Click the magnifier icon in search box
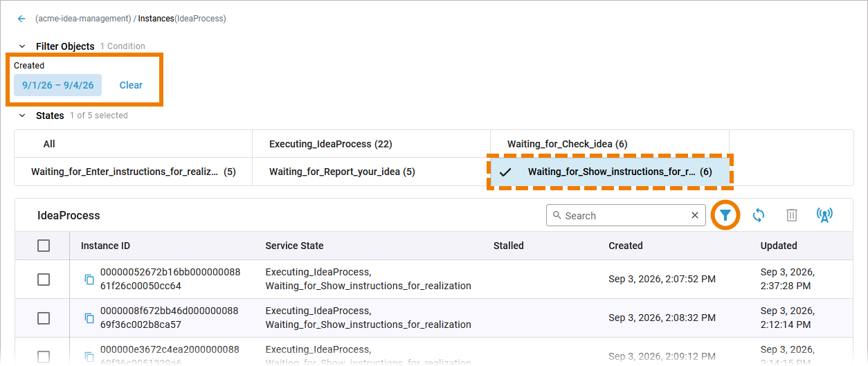This screenshot has width=868, height=366. tap(557, 215)
